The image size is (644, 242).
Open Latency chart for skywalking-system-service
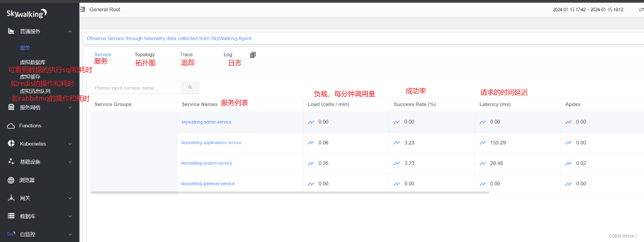(x=483, y=163)
